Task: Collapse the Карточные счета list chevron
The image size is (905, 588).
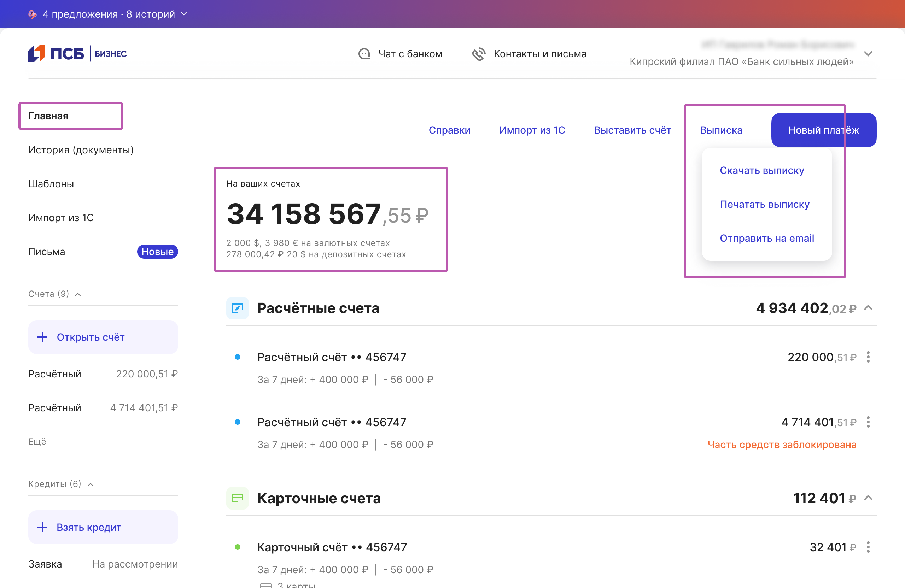Action: tap(868, 498)
